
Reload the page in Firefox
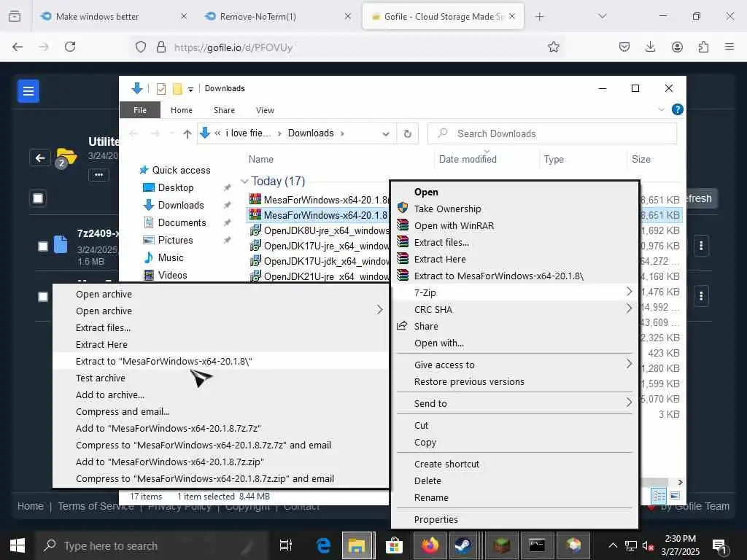tap(70, 47)
